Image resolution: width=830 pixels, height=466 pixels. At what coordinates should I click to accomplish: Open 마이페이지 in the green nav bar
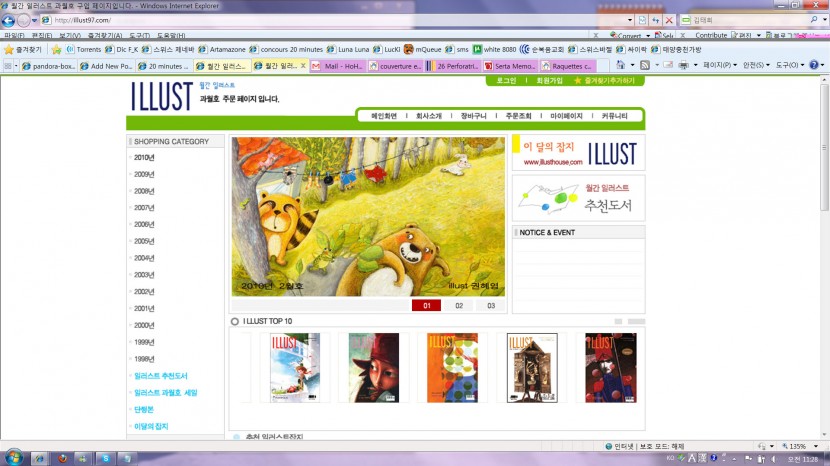[x=566, y=116]
